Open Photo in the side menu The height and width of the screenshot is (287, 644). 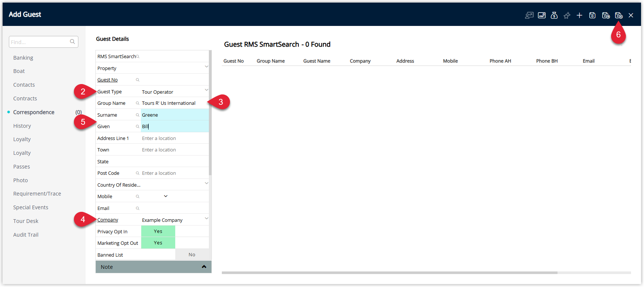[21, 180]
